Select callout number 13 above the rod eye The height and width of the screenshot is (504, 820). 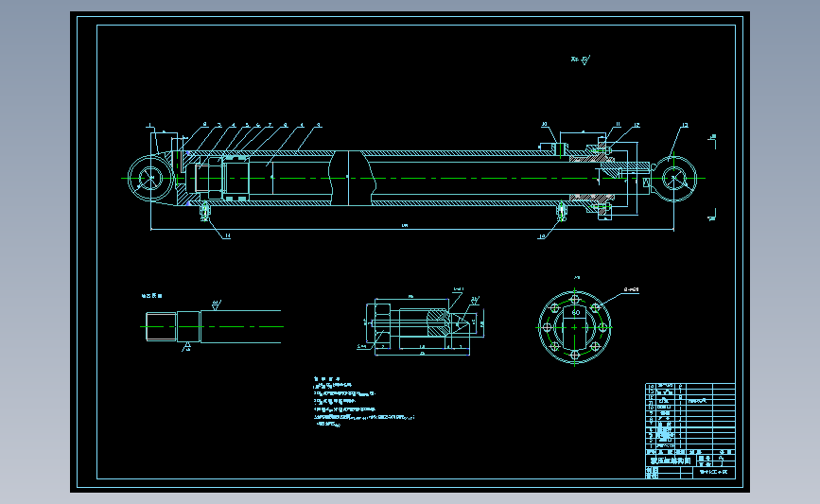click(685, 125)
